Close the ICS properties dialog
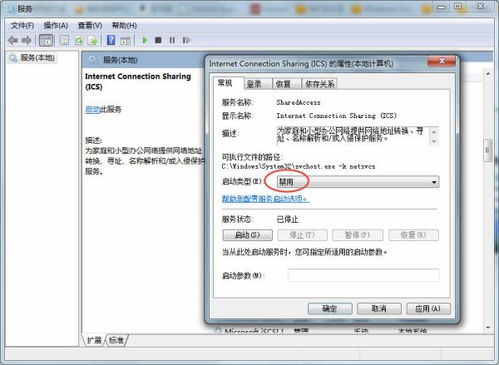Viewport: 499px width, 365px height. tap(442, 61)
